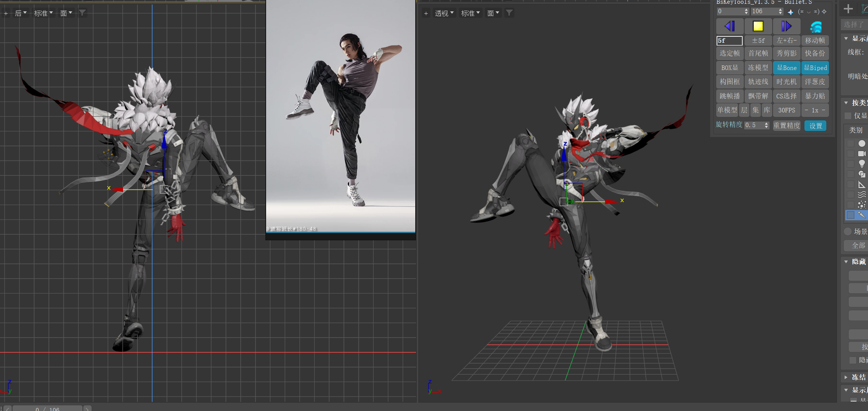Viewport: 868px width, 411px height.
Task: Check the 仅显 checkbox under 按类 rollout
Action: 848,115
